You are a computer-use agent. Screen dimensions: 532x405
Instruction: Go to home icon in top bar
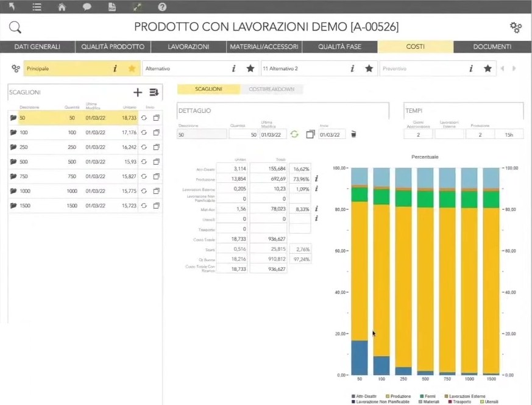tap(62, 7)
